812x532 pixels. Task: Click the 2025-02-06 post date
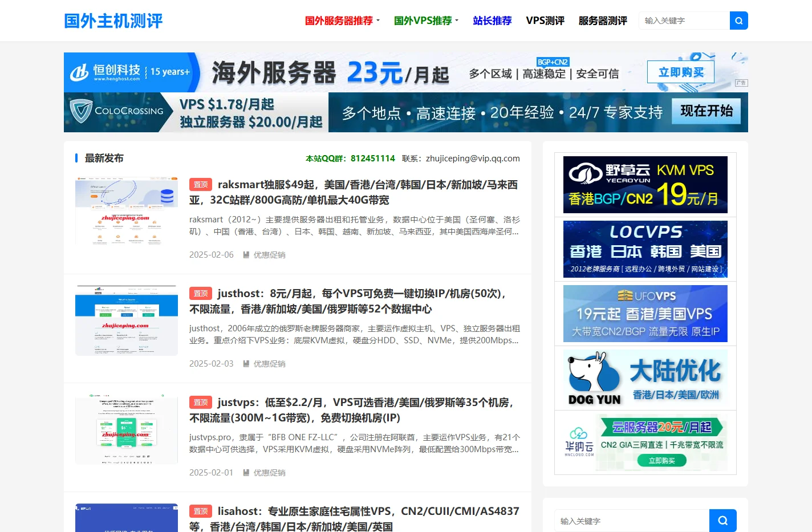tap(212, 255)
